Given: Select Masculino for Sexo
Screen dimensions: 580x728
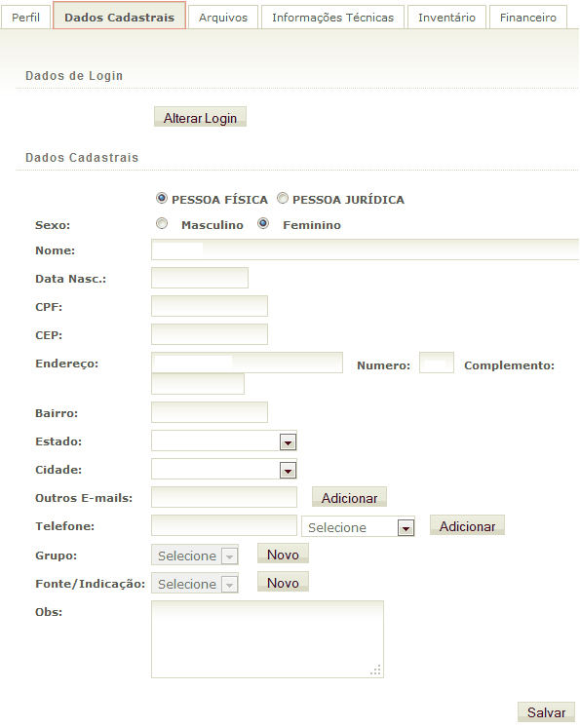Looking at the screenshot, I should click(x=162, y=223).
